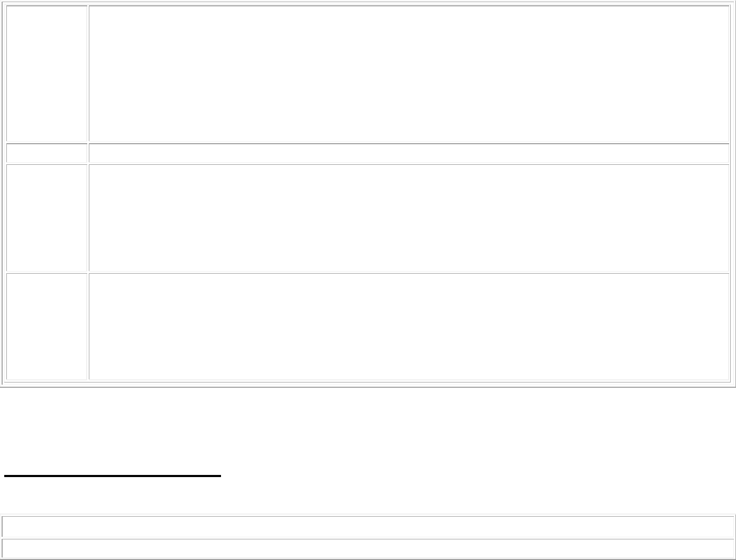Click the upper row of the bottom table
Image resolution: width=736 pixels, height=560 pixels.
click(x=368, y=526)
